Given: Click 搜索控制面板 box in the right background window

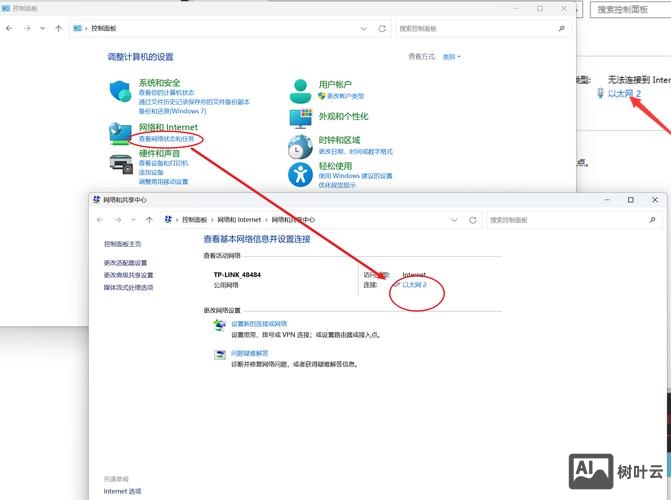Looking at the screenshot, I should pyautogui.click(x=631, y=9).
